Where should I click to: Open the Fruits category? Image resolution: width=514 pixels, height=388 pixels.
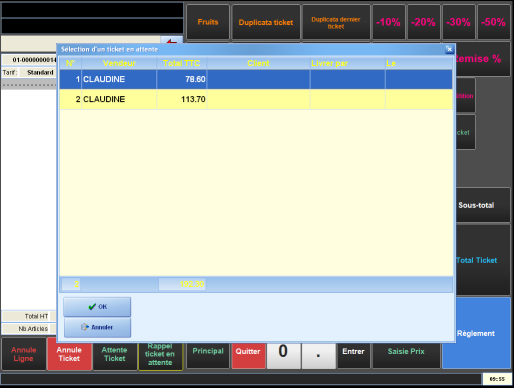(208, 22)
